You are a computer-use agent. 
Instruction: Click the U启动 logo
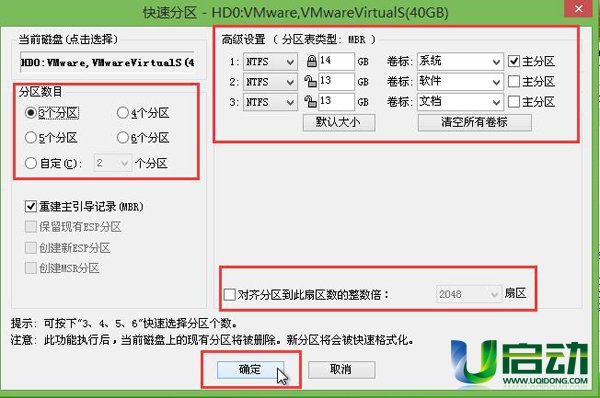(519, 362)
